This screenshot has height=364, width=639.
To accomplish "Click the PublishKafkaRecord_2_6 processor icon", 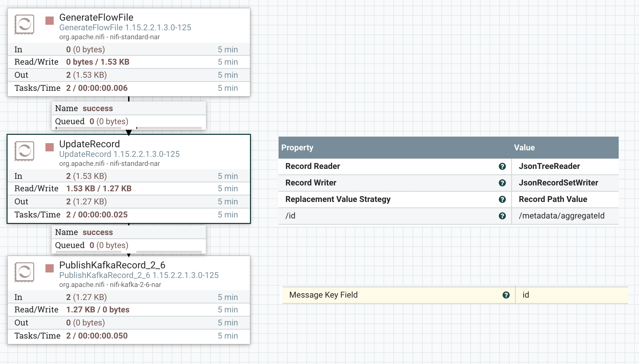I will [x=24, y=272].
